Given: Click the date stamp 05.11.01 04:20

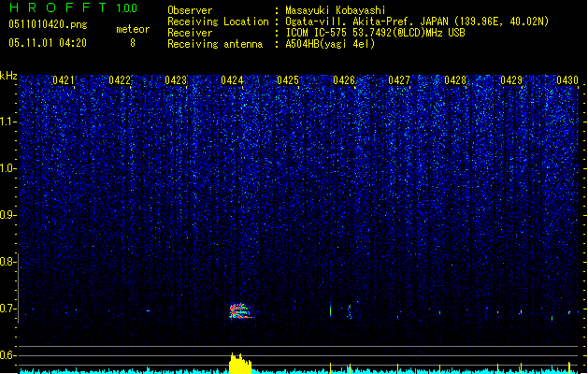Looking at the screenshot, I should pyautogui.click(x=48, y=43).
